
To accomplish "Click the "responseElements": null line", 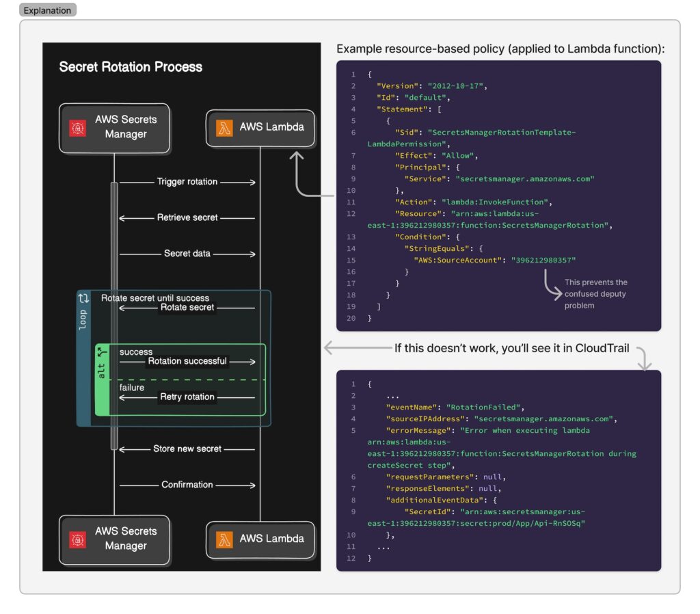I will coord(443,489).
